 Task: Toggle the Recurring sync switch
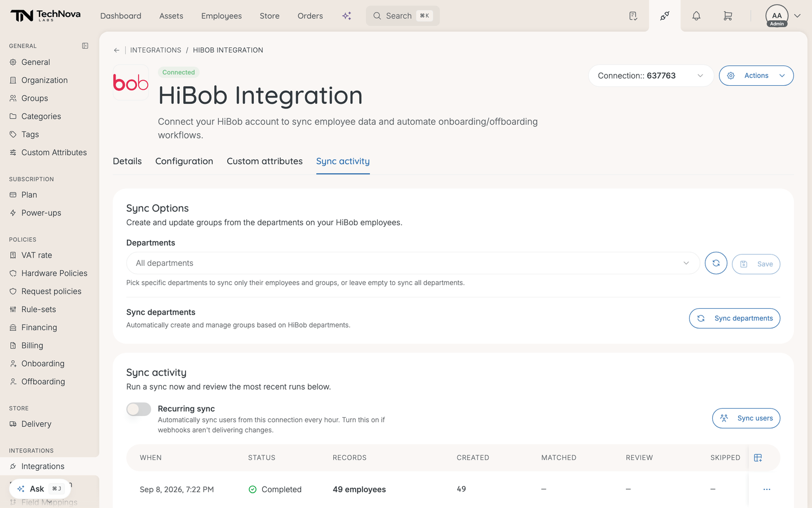click(139, 409)
